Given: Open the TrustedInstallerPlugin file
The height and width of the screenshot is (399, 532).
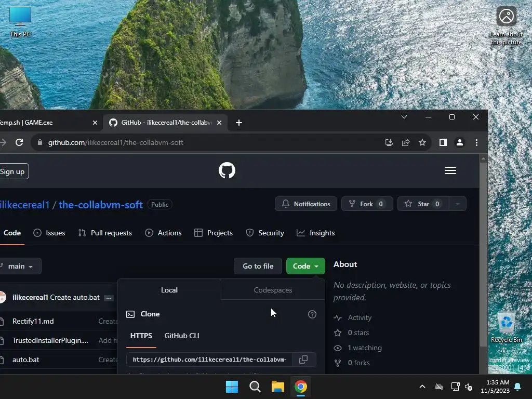Looking at the screenshot, I should (50, 340).
